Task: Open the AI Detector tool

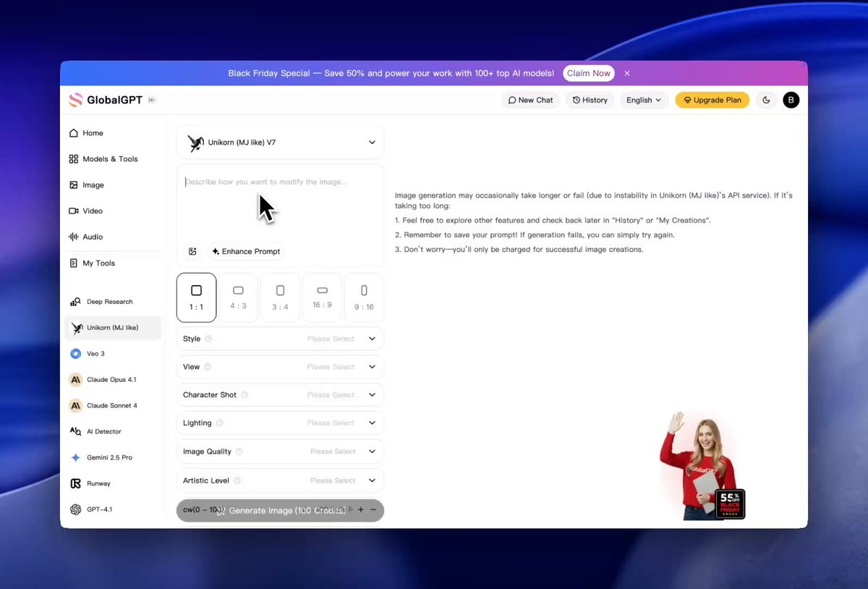Action: tap(113, 432)
